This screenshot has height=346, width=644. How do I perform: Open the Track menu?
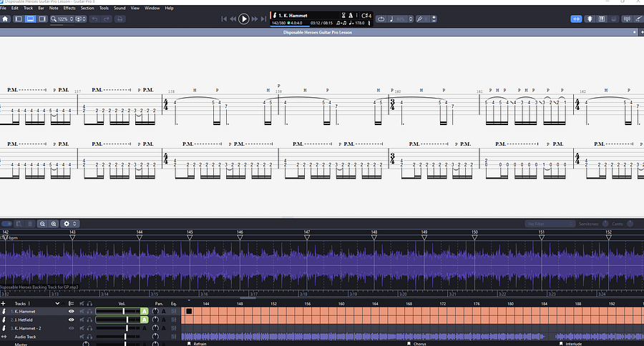[x=29, y=8]
